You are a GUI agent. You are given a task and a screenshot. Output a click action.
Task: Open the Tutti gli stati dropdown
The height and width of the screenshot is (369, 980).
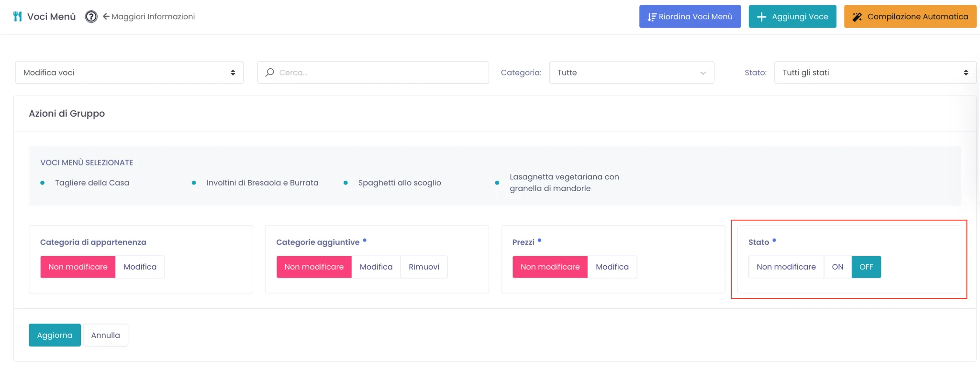875,73
